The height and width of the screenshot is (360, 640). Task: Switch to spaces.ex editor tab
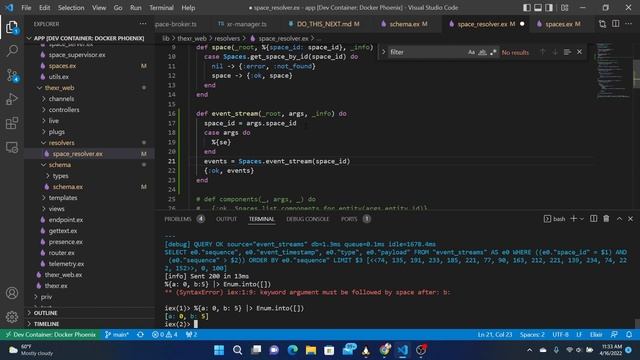[559, 24]
